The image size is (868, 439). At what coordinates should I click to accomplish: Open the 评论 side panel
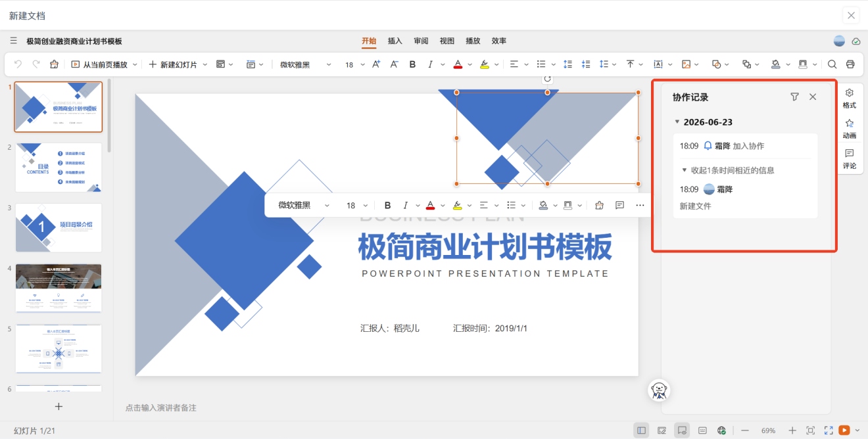[850, 159]
